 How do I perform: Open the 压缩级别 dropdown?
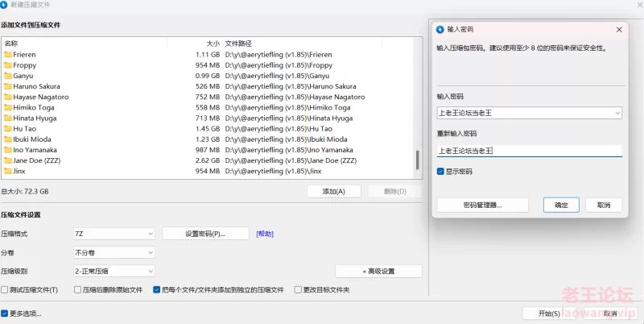(x=114, y=271)
